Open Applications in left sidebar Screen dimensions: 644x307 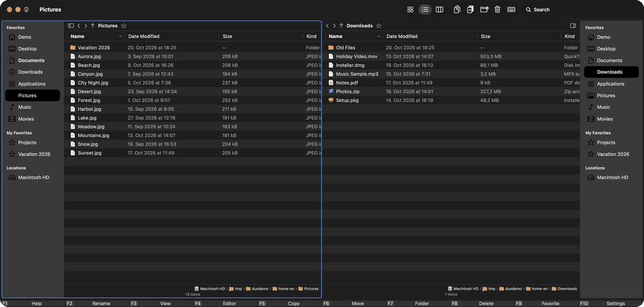click(32, 84)
